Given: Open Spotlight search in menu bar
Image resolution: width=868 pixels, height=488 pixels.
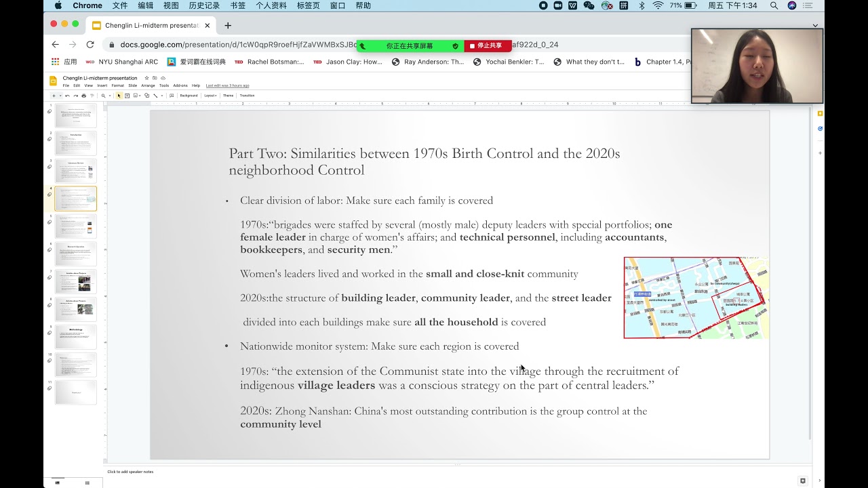Looking at the screenshot, I should click(774, 5).
